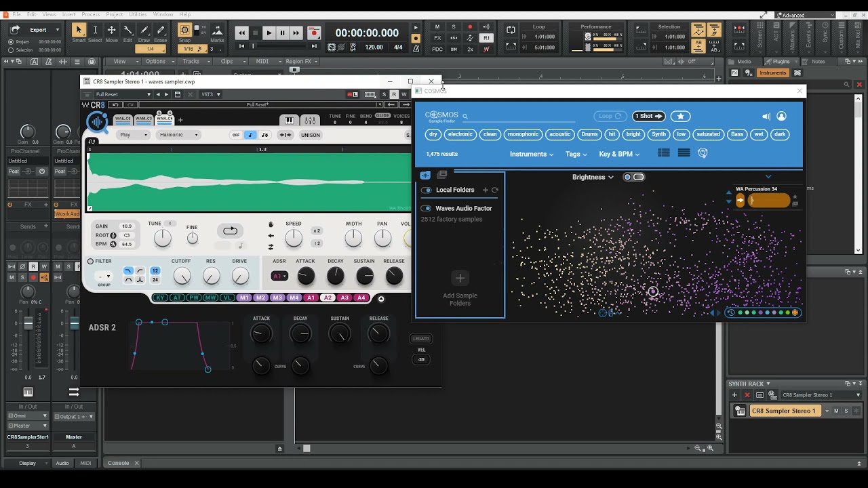Viewport: 868px width, 488px height.
Task: Select the Selection export radio button
Action: [x=10, y=50]
